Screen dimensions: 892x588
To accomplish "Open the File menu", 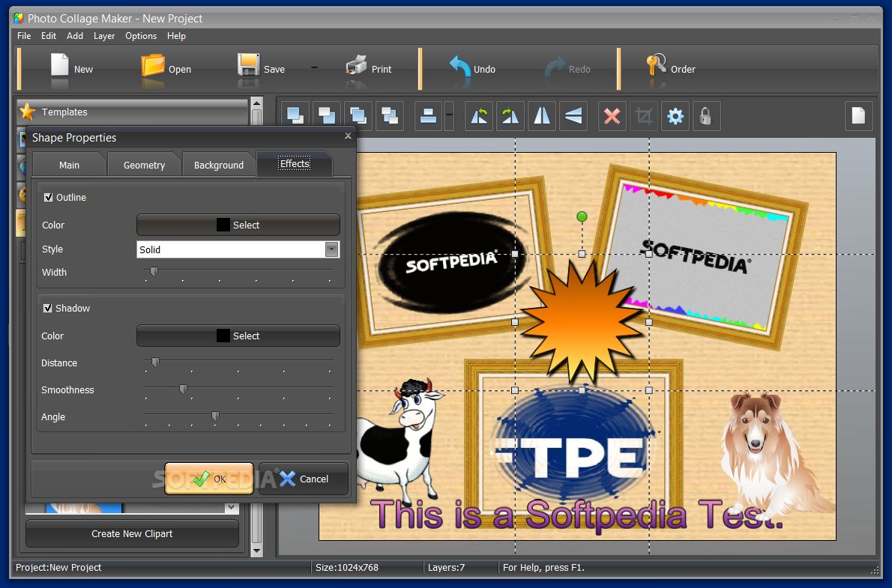I will [x=24, y=36].
